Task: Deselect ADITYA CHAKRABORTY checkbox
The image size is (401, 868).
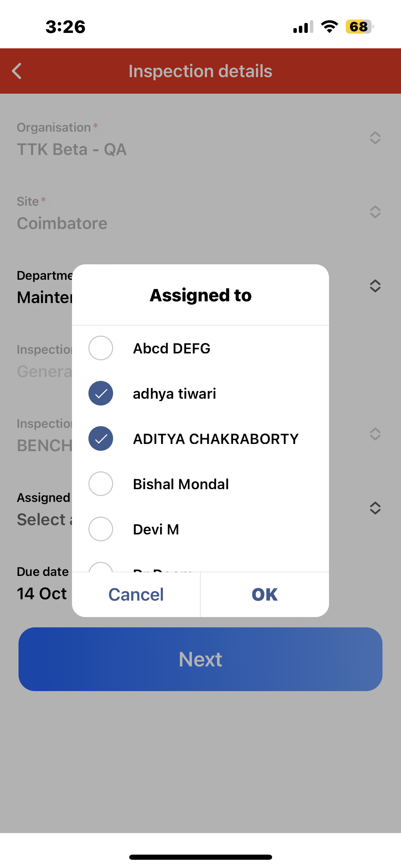Action: click(101, 438)
